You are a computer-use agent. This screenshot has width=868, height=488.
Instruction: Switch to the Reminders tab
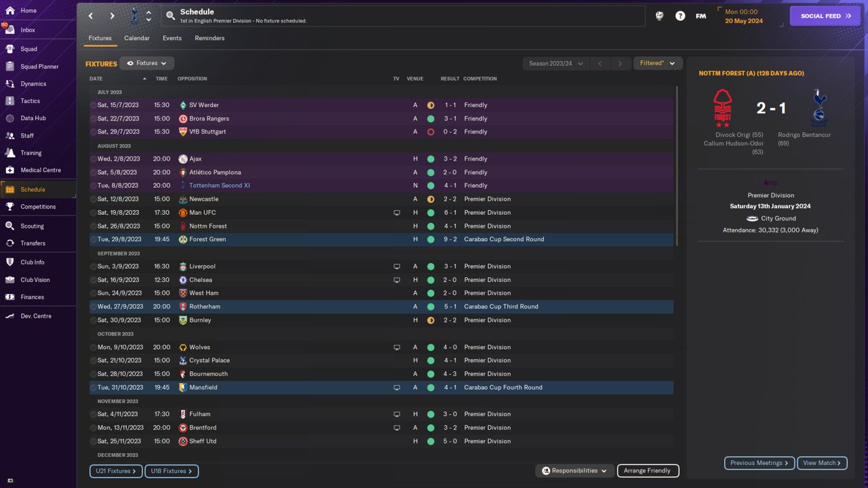(x=210, y=38)
